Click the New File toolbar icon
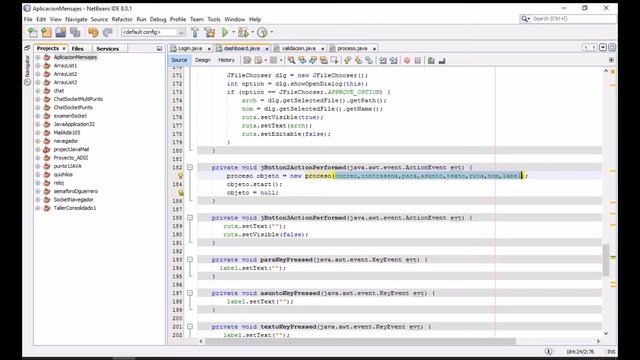Viewport: 640px width, 360px height. (x=33, y=32)
